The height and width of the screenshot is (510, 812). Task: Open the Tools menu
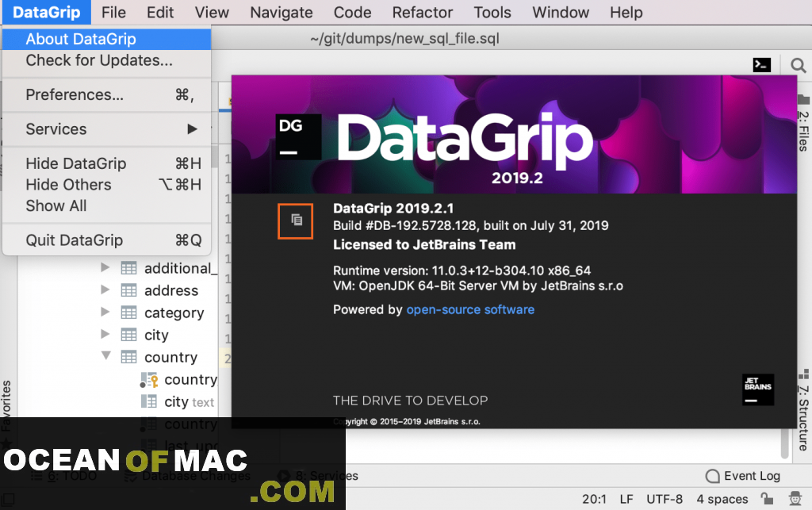pyautogui.click(x=492, y=13)
